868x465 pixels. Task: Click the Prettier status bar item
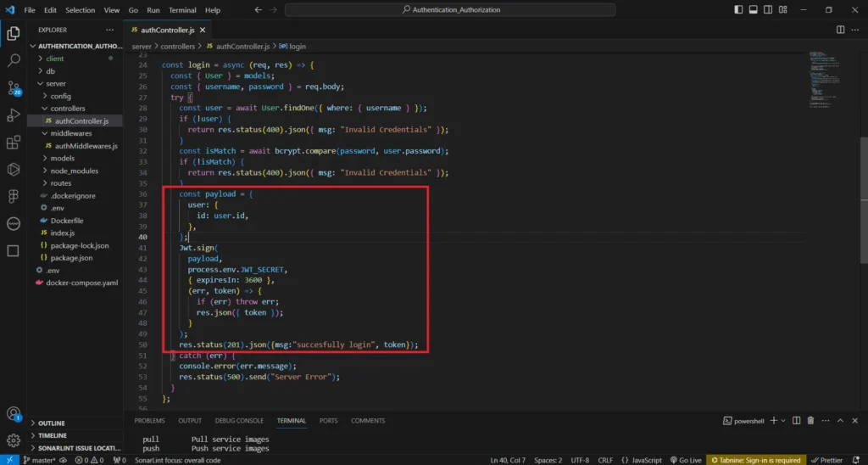coord(827,460)
